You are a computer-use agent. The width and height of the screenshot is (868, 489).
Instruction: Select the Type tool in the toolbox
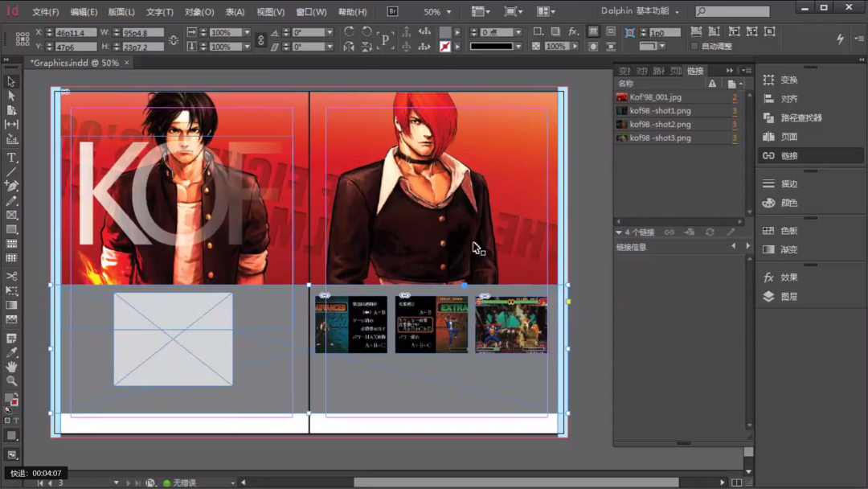pos(11,157)
